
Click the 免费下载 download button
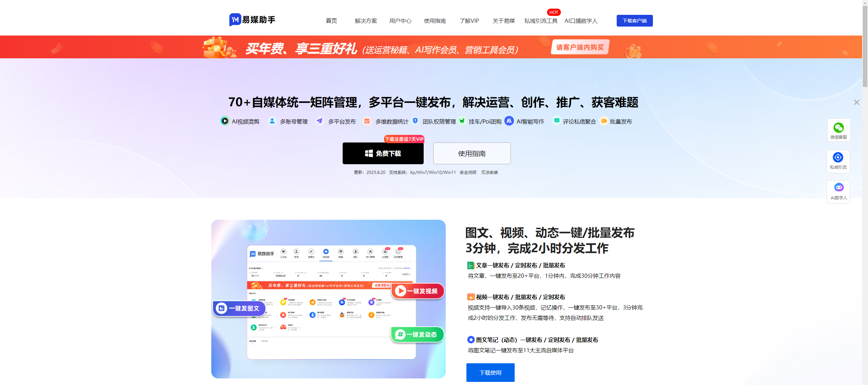[383, 153]
